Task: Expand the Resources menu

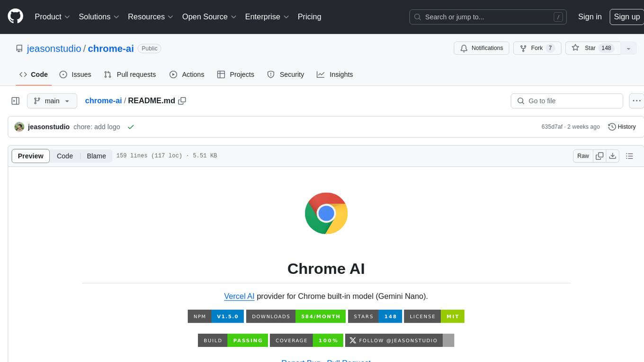Action: [151, 17]
